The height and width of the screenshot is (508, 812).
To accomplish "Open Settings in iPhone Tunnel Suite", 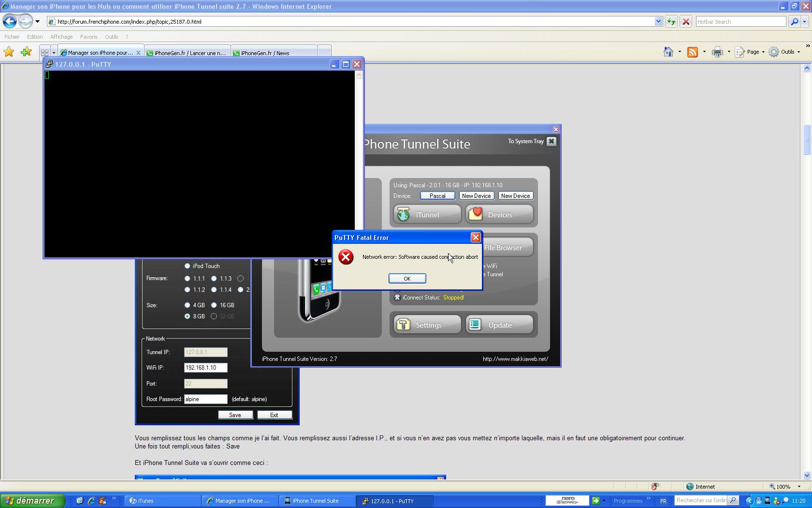I will (x=427, y=325).
